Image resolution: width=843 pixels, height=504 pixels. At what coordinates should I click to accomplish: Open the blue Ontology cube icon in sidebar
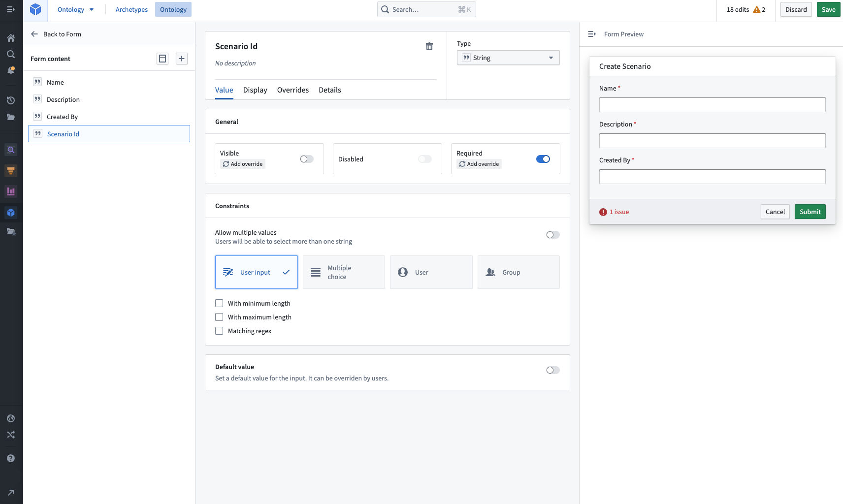point(11,213)
